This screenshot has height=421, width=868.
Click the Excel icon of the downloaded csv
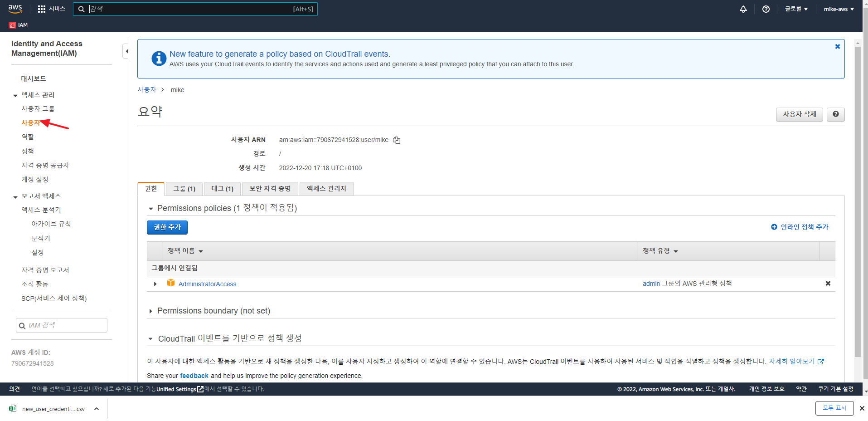[13, 408]
